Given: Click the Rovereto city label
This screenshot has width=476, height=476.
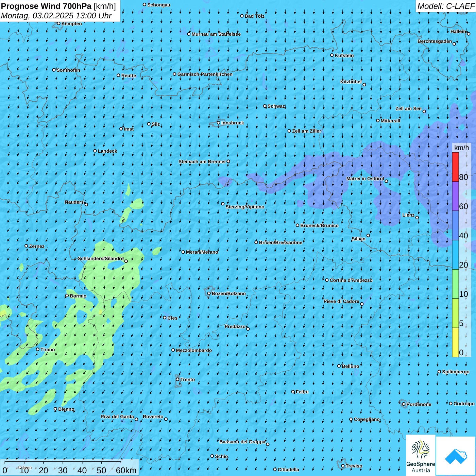Looking at the screenshot, I should tap(153, 417).
